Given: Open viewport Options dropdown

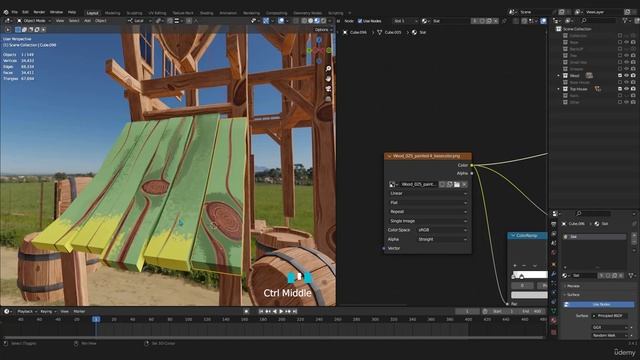Looking at the screenshot, I should pyautogui.click(x=323, y=30).
